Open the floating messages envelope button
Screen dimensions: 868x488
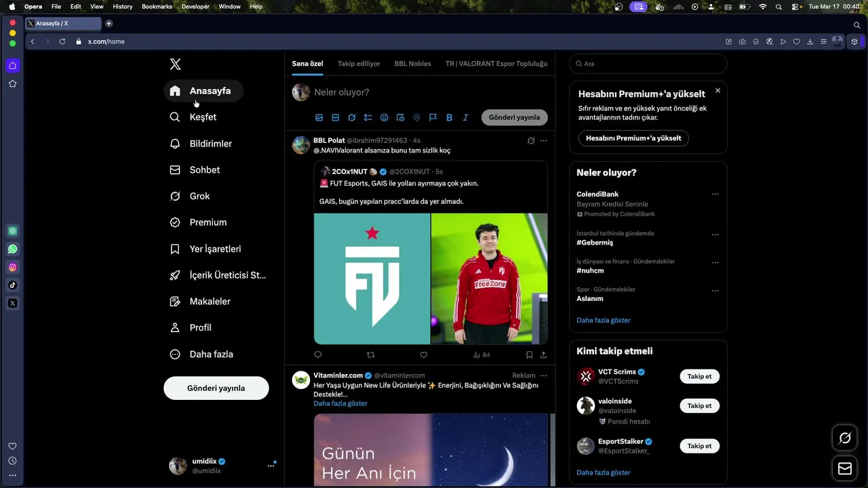click(845, 468)
